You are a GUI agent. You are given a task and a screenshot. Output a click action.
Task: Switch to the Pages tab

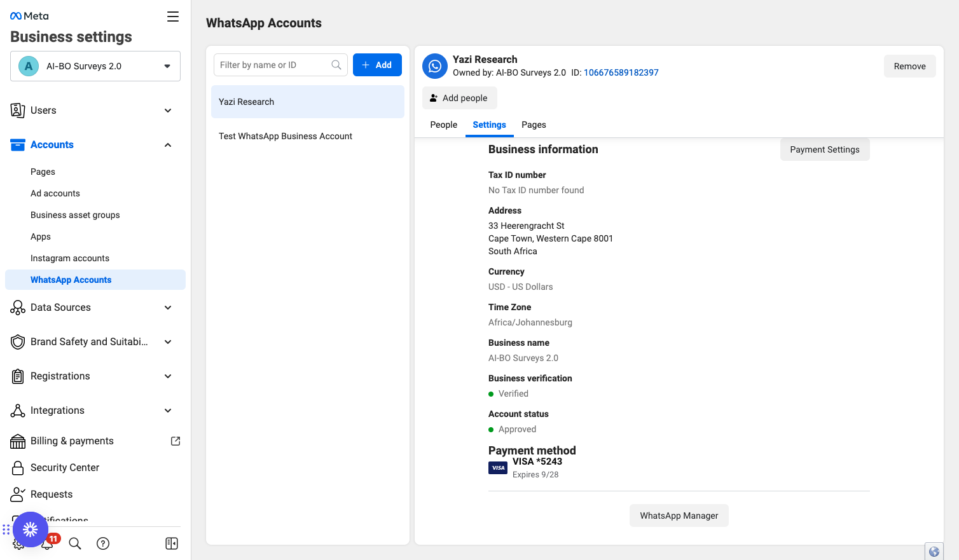(534, 125)
